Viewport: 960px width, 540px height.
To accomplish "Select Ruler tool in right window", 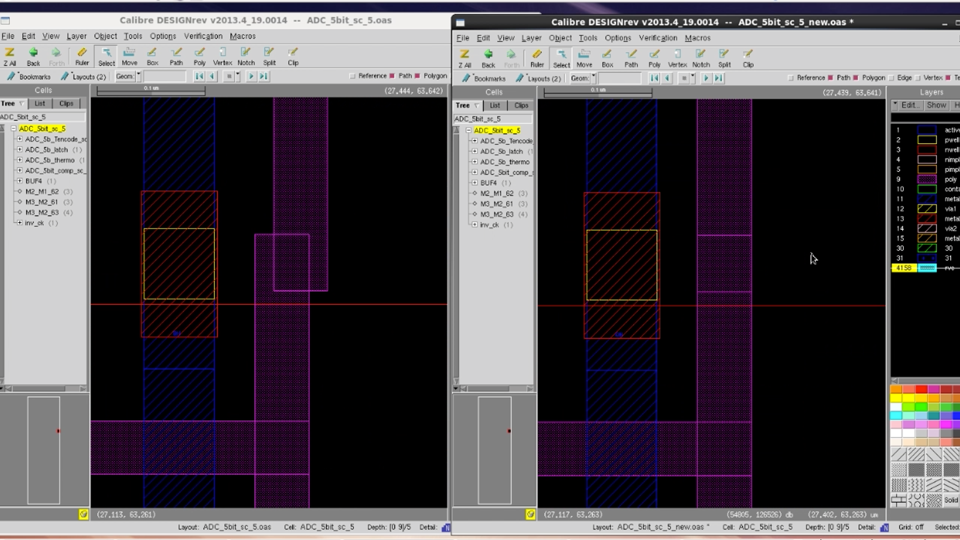I will pyautogui.click(x=537, y=58).
